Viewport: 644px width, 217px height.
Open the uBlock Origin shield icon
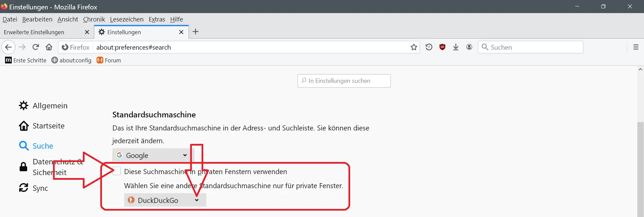[x=442, y=47]
